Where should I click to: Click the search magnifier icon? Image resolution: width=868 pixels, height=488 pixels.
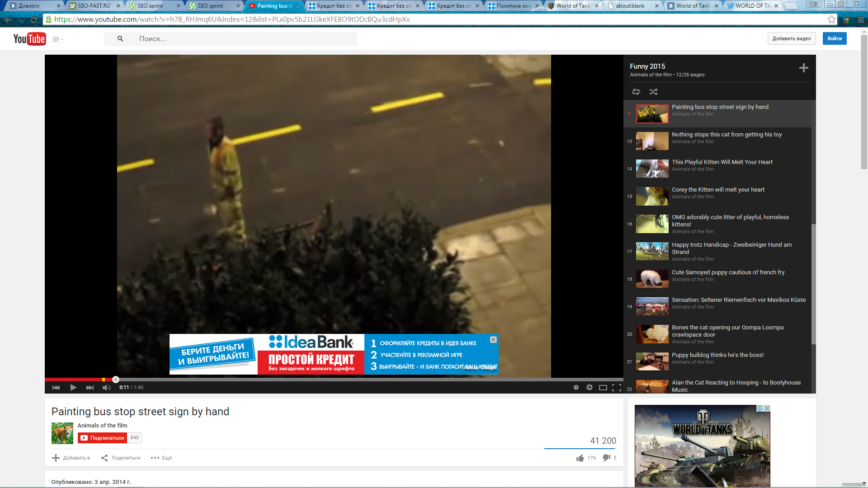tap(120, 39)
